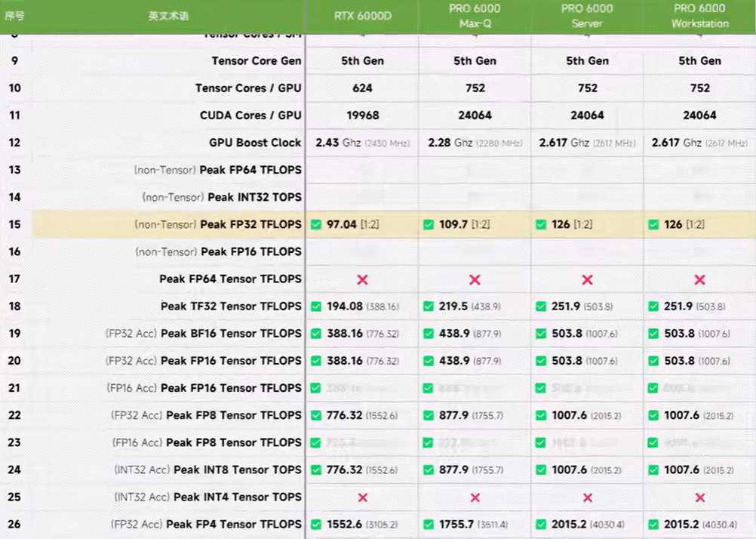The image size is (756, 539).
Task: Click red X for INT4 Tensor TOPS under PRO 6000 Server
Action: coord(587,497)
